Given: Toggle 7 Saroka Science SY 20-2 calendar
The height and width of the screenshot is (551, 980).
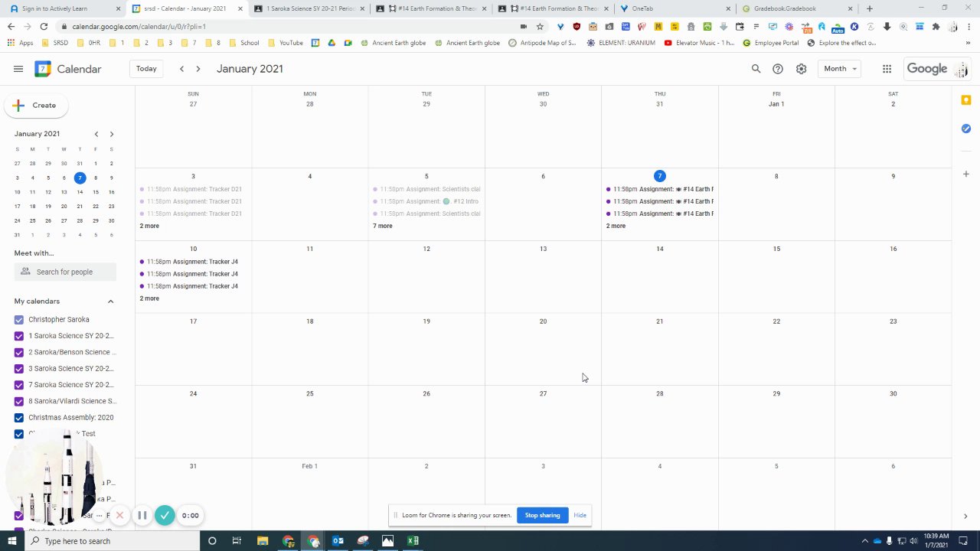Looking at the screenshot, I should pos(19,385).
